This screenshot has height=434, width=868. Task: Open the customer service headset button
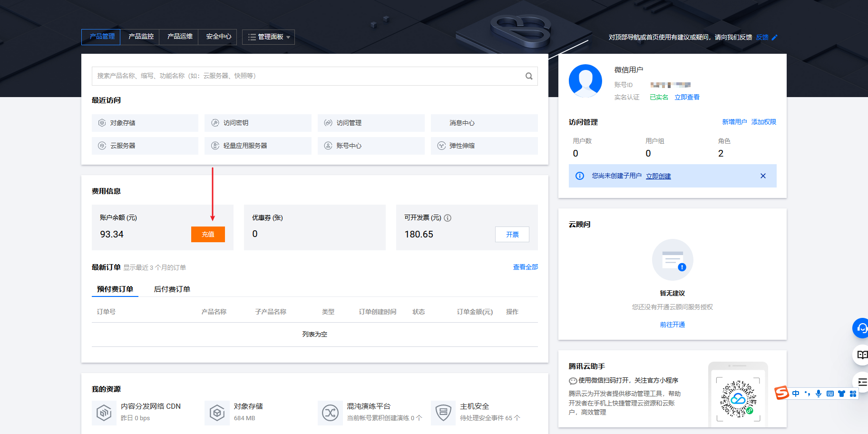click(x=861, y=328)
